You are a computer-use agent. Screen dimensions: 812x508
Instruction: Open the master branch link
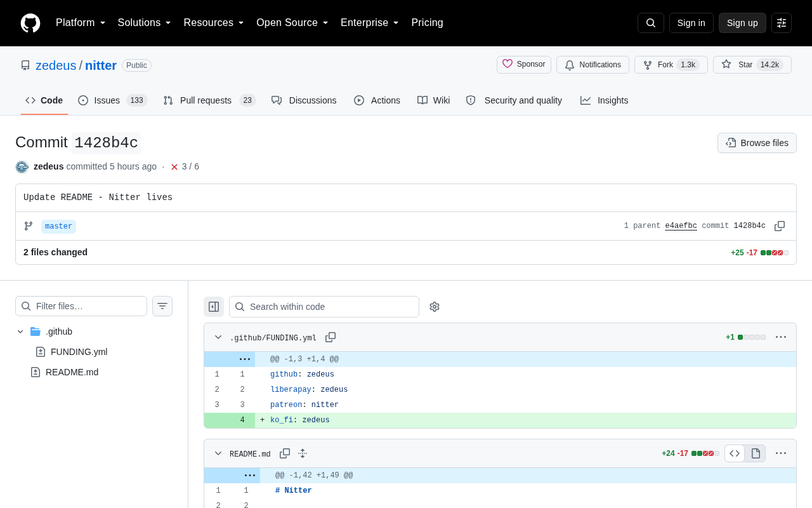point(58,227)
